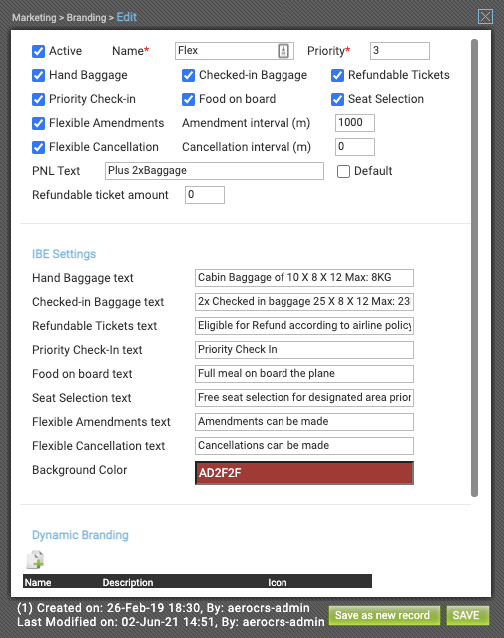
Task: Click the add new dynamic branding icon
Action: [35, 559]
